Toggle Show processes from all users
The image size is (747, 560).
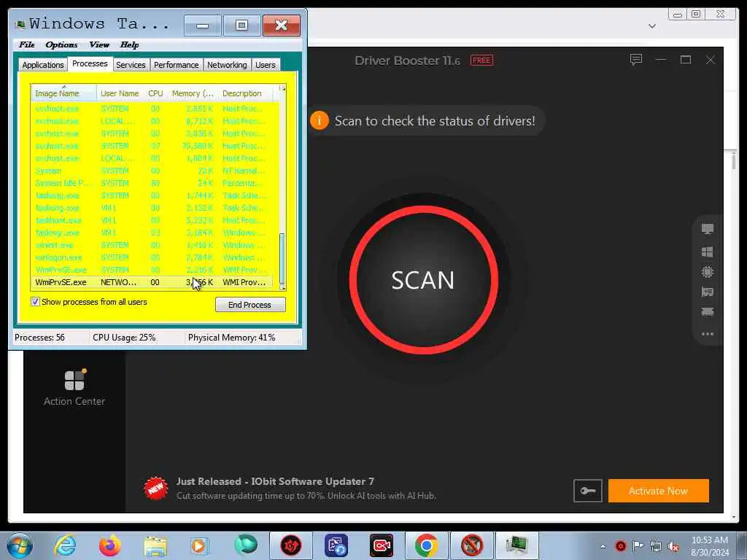click(x=35, y=301)
